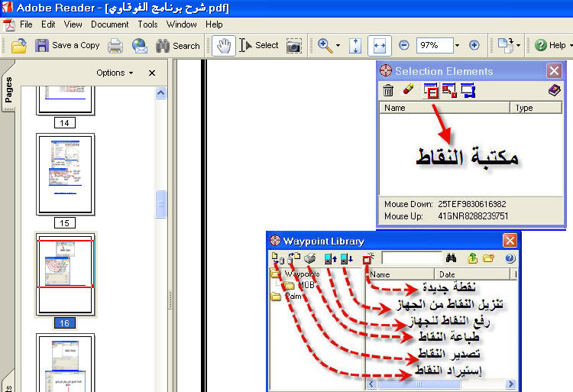Click blue help icon in Waypoint Library
The height and width of the screenshot is (392, 573).
point(510,258)
